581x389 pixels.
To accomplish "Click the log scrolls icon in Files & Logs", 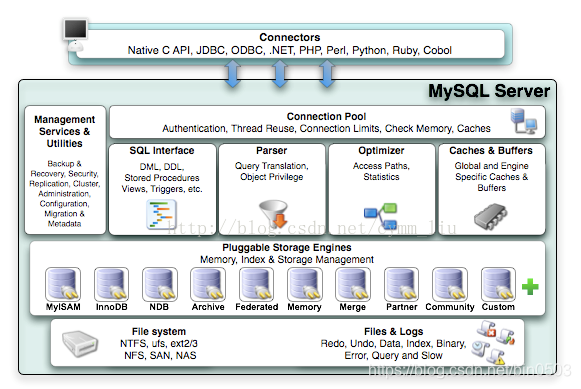I will tap(493, 342).
